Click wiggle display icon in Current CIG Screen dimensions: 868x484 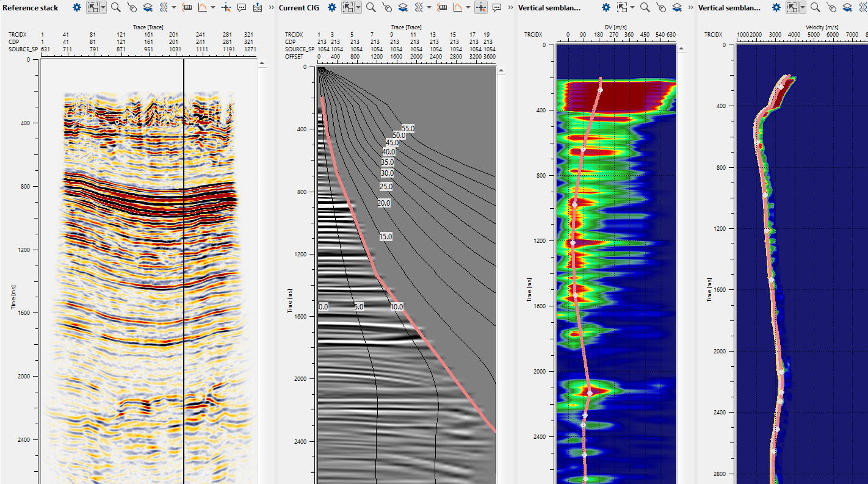[420, 8]
